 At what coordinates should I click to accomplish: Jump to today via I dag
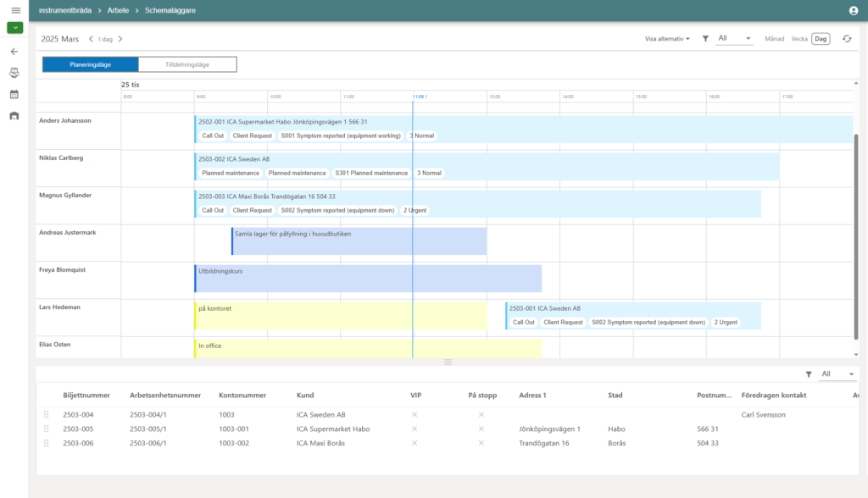[x=106, y=39]
